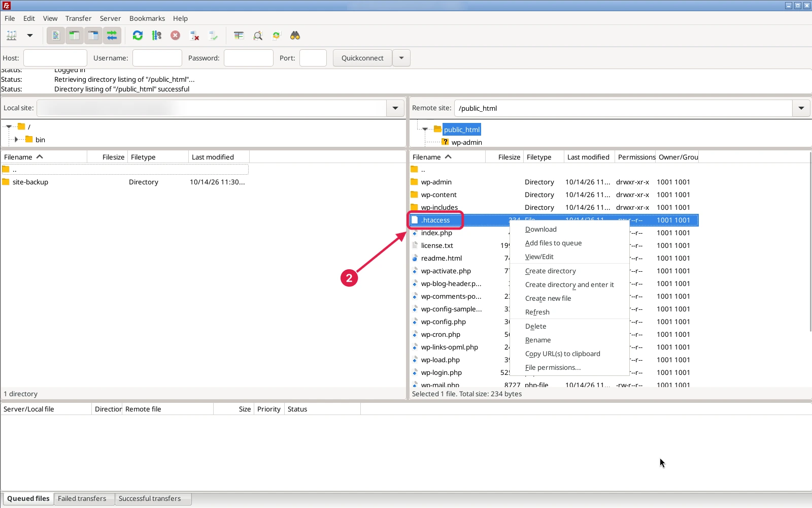Focus the Host input field
The image size is (812, 508).
(x=55, y=58)
